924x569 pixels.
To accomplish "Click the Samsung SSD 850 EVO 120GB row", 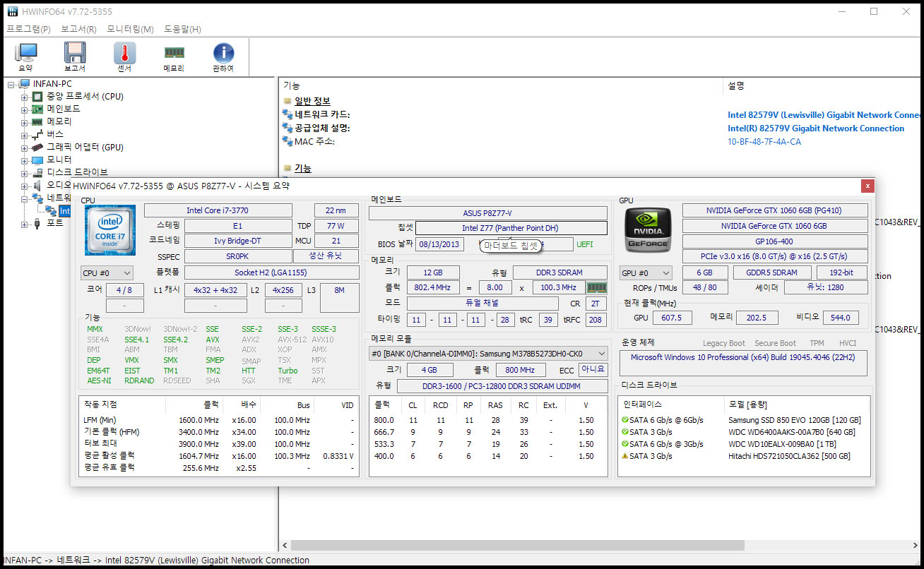I will pos(745,421).
